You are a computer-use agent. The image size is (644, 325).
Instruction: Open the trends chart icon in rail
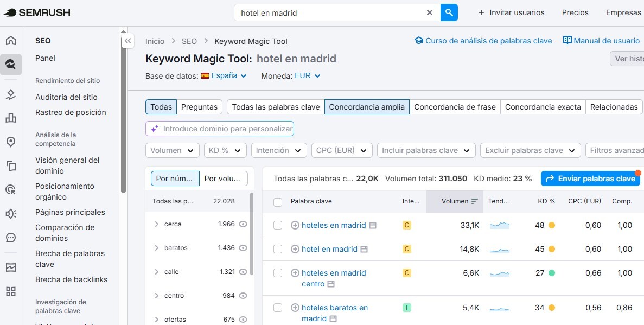(11, 268)
